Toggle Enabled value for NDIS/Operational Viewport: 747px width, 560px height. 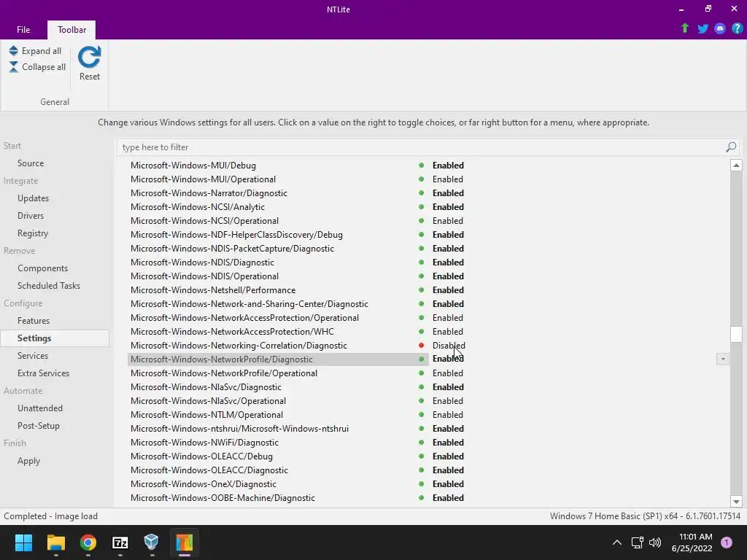click(448, 276)
